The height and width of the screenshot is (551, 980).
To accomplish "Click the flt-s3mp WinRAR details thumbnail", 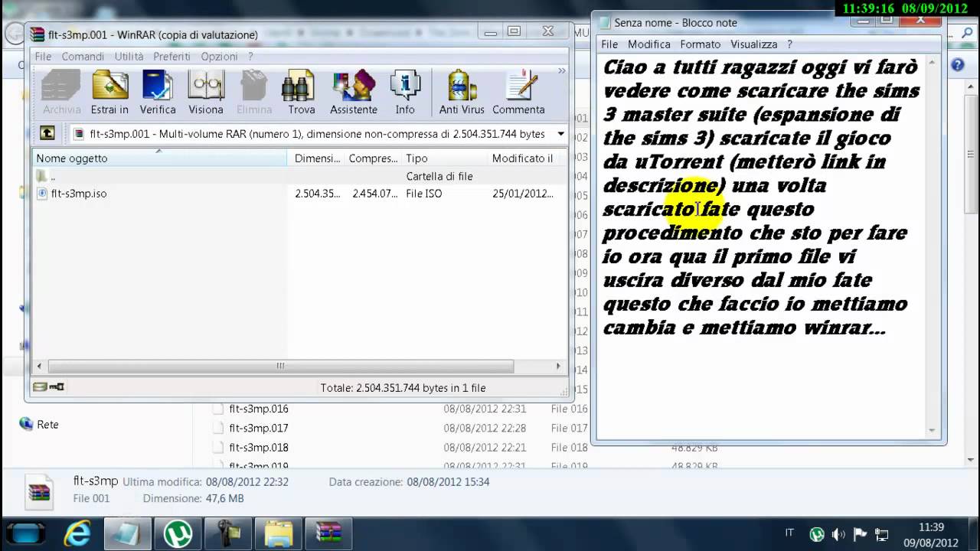I will click(x=39, y=493).
